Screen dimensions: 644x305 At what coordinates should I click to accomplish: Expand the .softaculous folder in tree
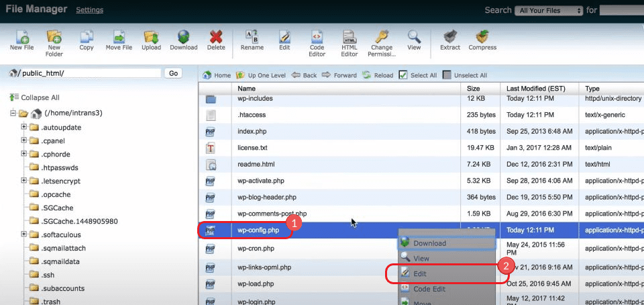(x=24, y=234)
